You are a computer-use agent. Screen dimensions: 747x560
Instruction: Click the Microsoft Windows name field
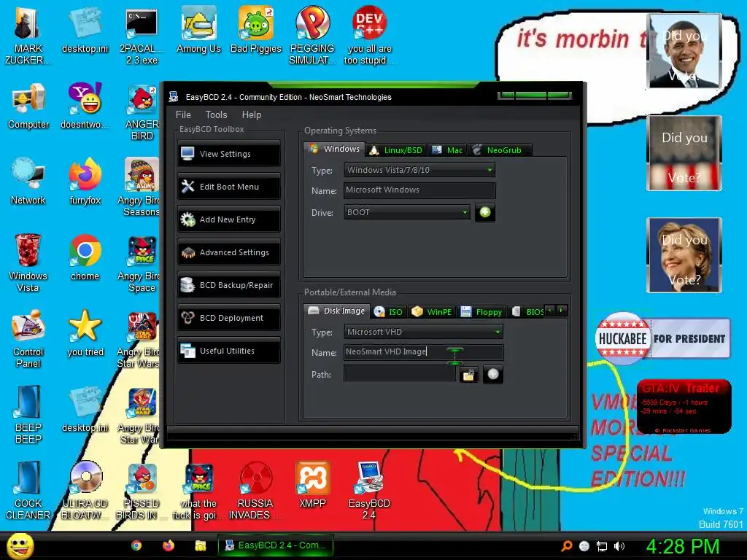(419, 190)
